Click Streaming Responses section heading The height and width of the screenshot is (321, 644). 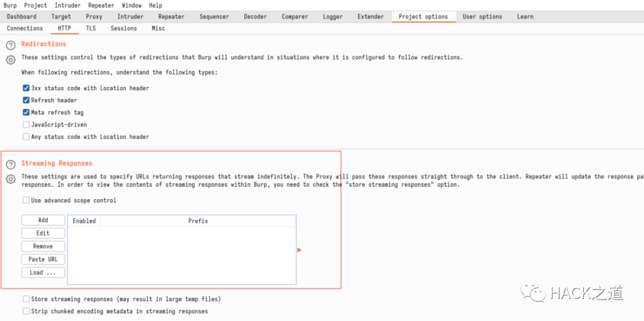click(57, 163)
